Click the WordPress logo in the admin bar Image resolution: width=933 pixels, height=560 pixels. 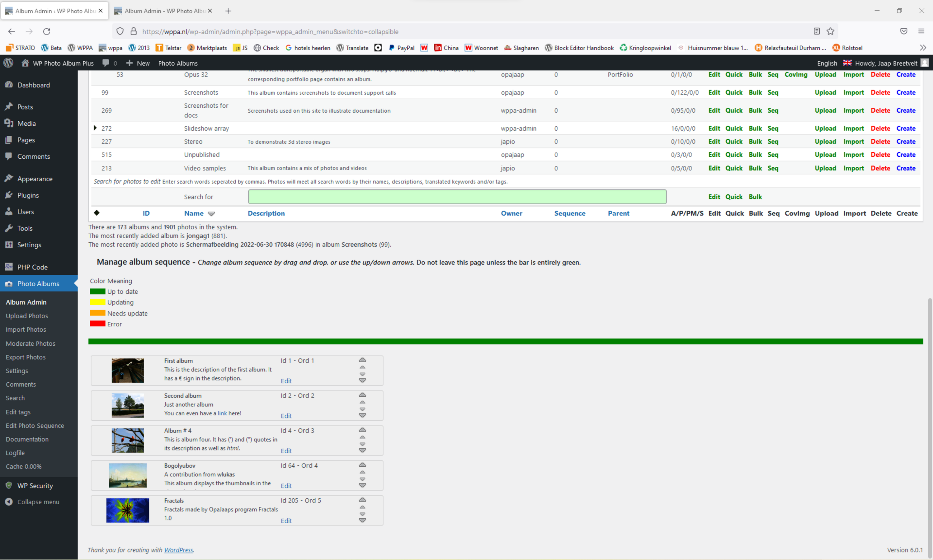tap(8, 63)
